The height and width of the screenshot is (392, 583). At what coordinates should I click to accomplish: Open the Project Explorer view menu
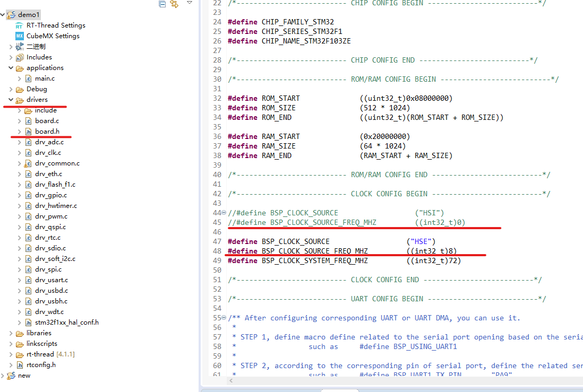coord(189,3)
